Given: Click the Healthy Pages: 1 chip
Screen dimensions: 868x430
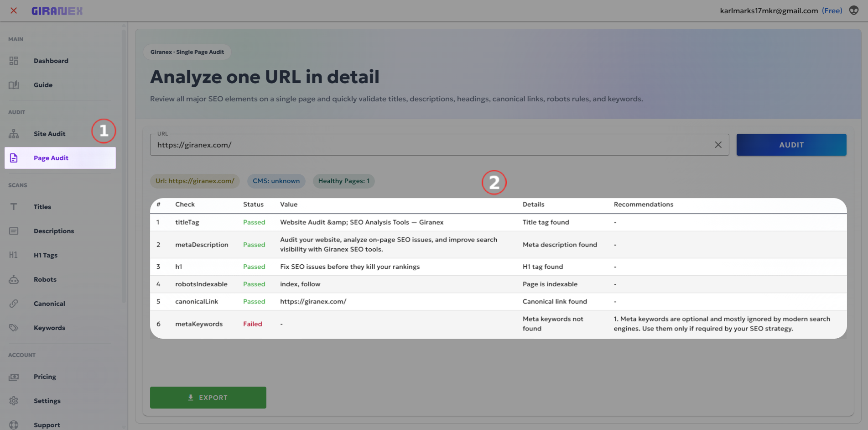Looking at the screenshot, I should tap(344, 181).
